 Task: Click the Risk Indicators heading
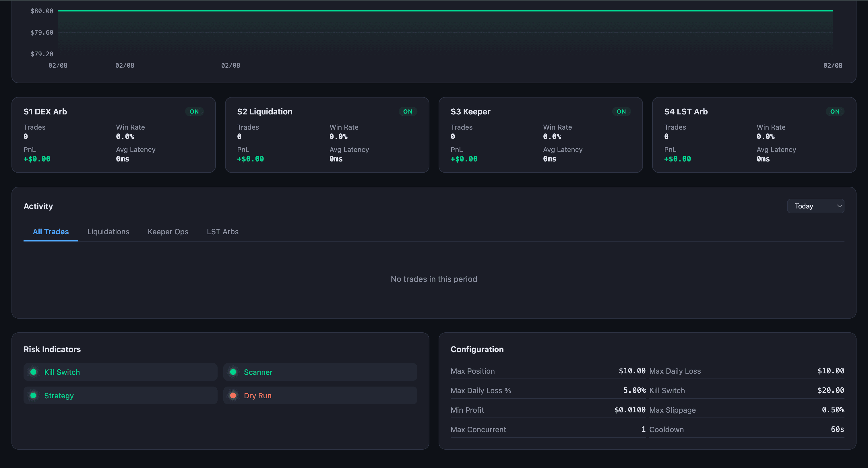tap(52, 349)
